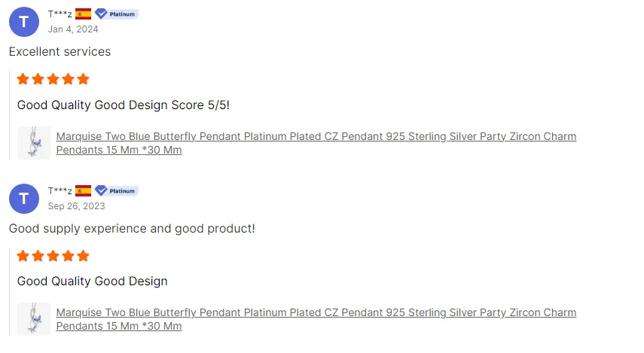Open the Marquise pendant product link in the second review
The image size is (644, 353).
[x=316, y=313]
